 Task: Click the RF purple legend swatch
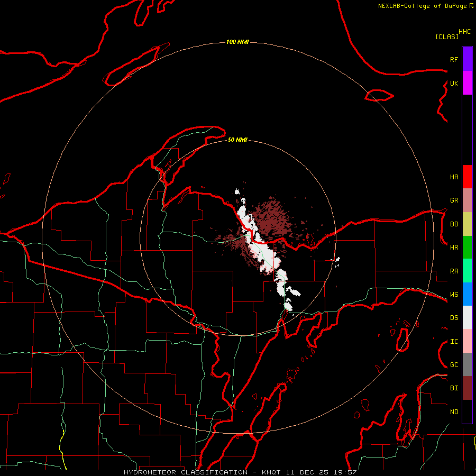click(467, 59)
